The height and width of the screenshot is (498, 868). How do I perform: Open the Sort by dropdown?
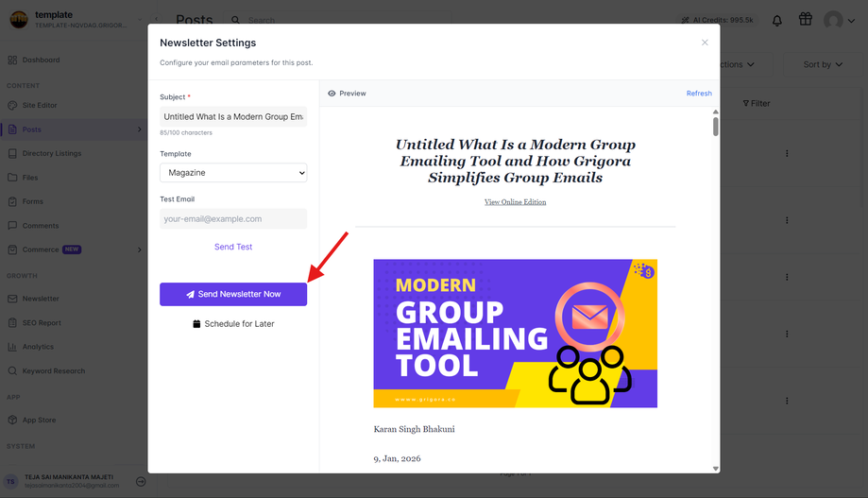(823, 65)
